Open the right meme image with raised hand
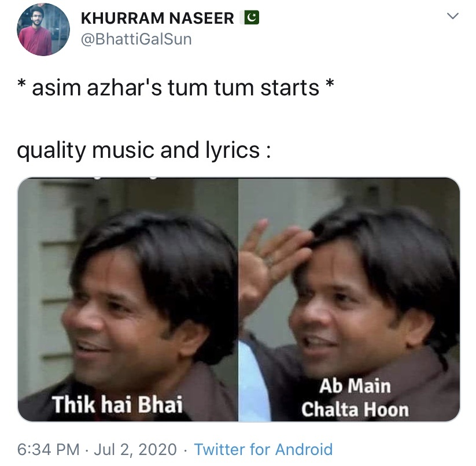 click(349, 299)
